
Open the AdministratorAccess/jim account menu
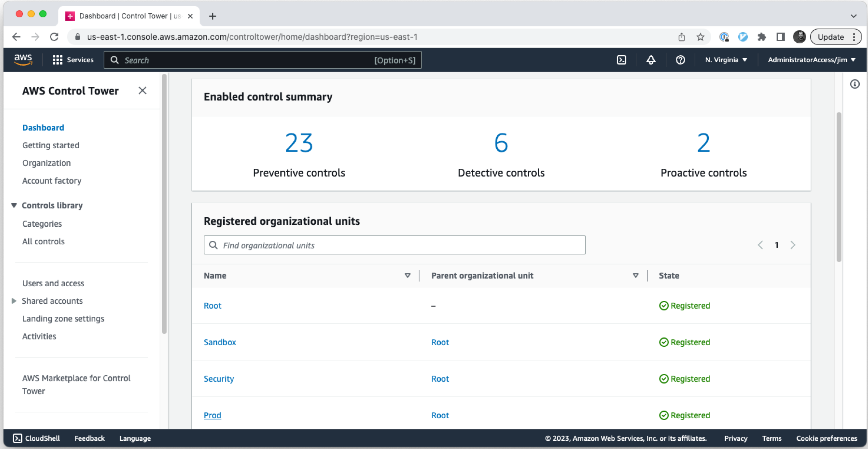812,60
